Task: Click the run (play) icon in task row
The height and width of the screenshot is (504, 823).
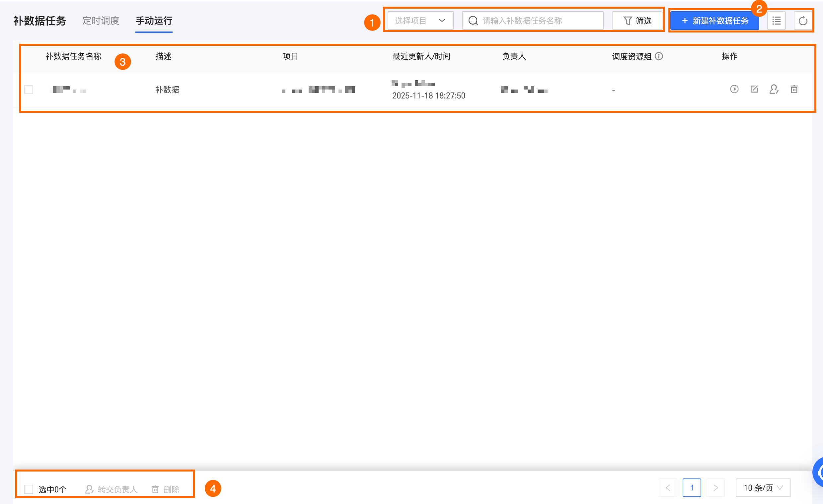Action: click(x=734, y=89)
